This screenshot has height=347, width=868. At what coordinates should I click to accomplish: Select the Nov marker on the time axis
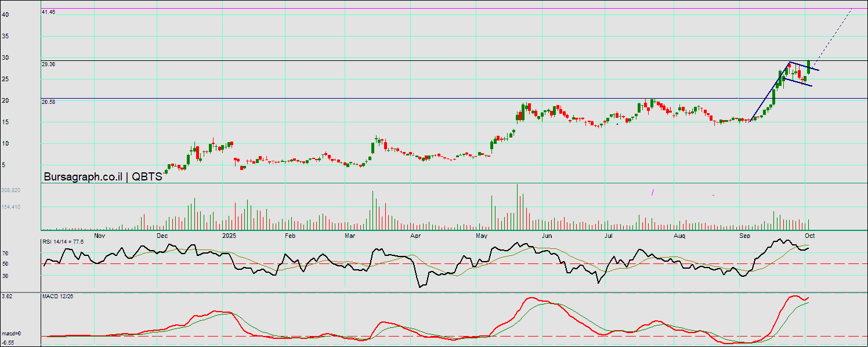99,236
